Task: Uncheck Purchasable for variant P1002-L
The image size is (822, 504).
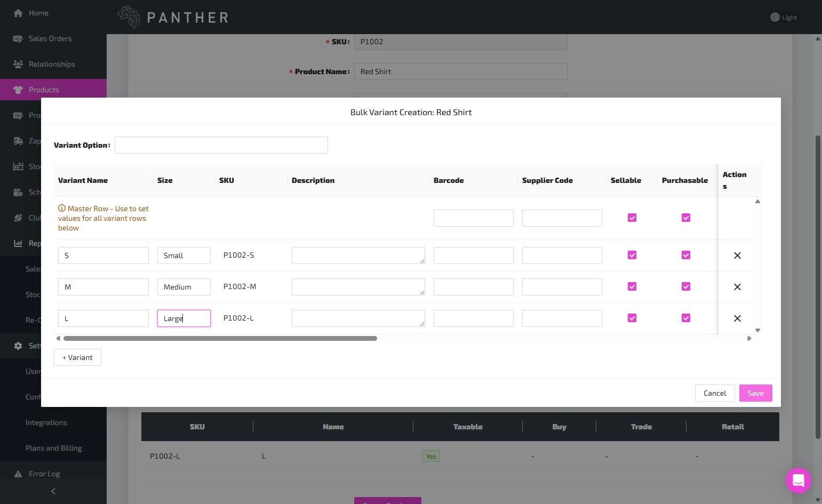Action: click(686, 318)
